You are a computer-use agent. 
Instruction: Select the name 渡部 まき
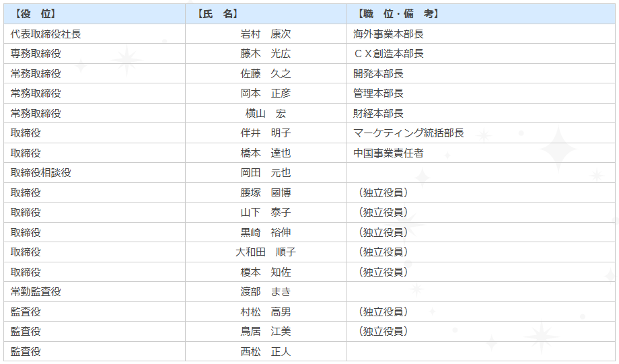(x=266, y=292)
